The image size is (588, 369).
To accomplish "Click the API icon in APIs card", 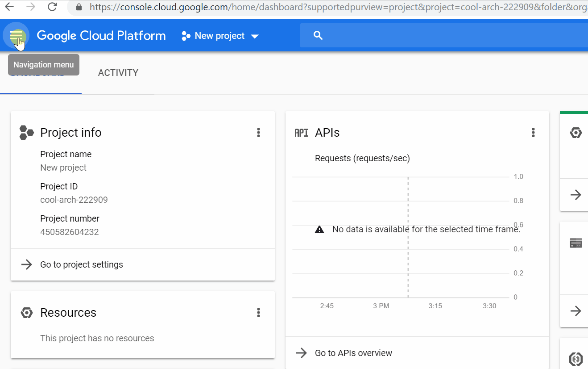I will [x=302, y=133].
